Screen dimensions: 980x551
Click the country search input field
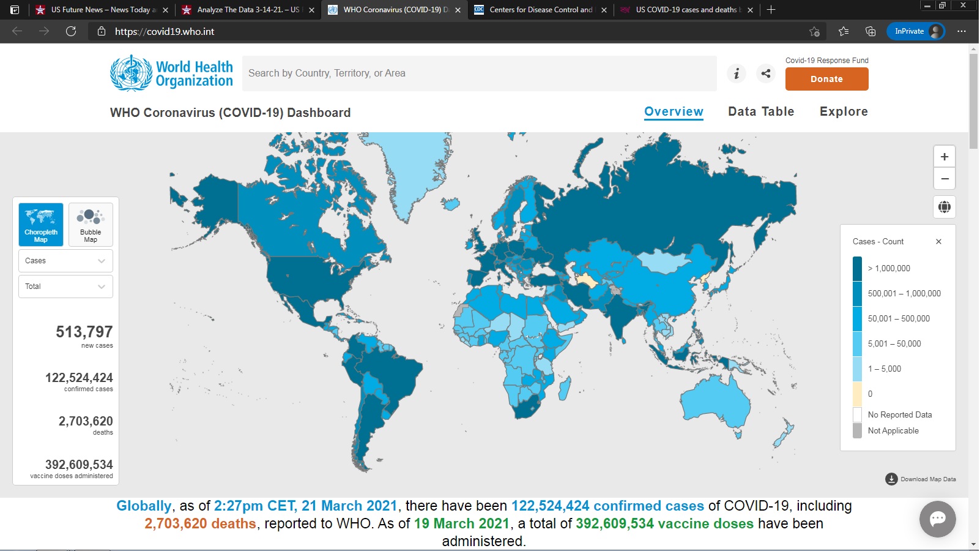pyautogui.click(x=479, y=73)
